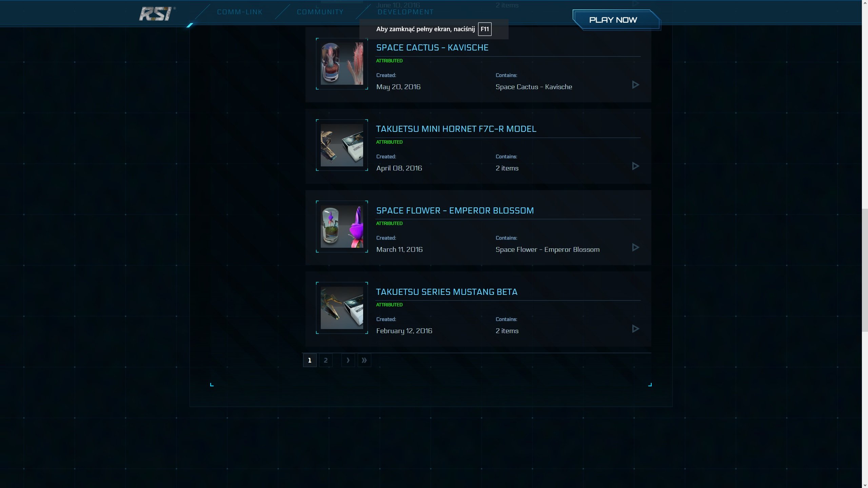Go to pagination page 2
This screenshot has width=868, height=488.
[x=325, y=360]
